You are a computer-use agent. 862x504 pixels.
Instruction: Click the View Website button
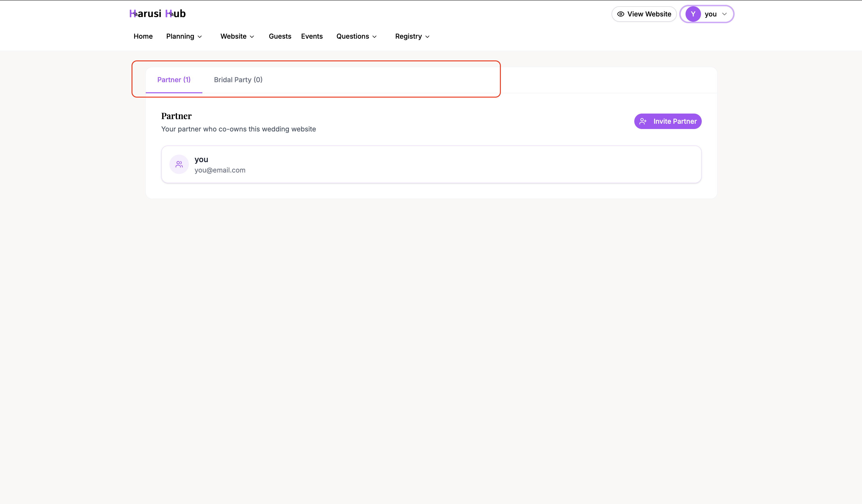pyautogui.click(x=644, y=14)
